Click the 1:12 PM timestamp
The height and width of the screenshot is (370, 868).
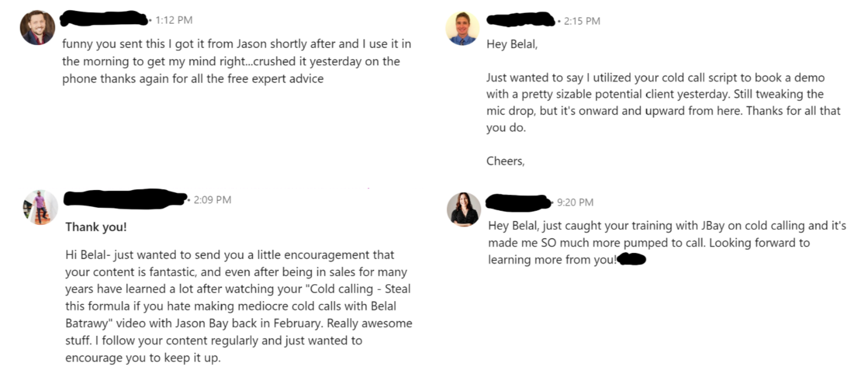174,20
